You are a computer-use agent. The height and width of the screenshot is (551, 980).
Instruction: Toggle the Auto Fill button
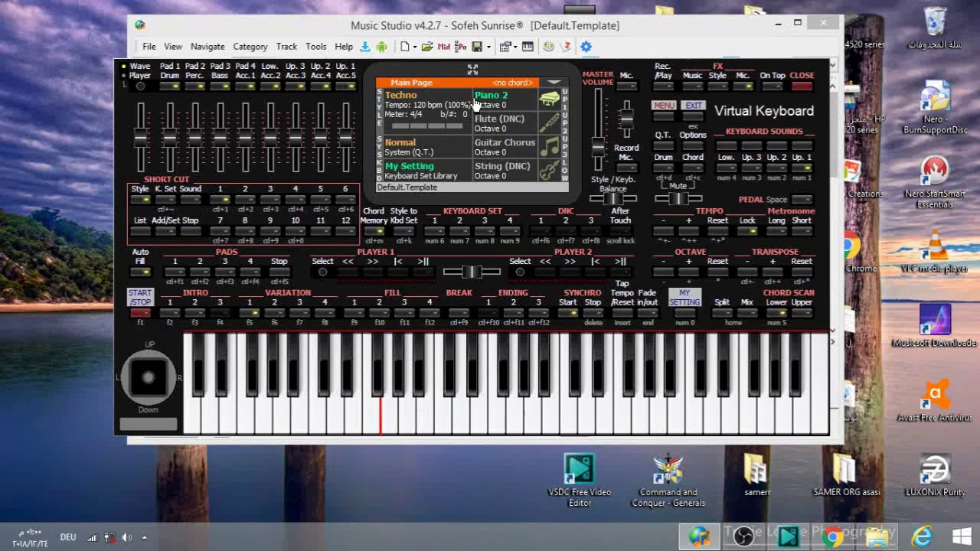coord(140,272)
